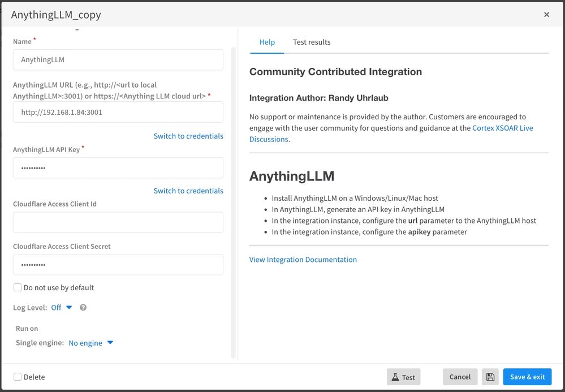This screenshot has width=565, height=392.
Task: Tick the Delete checkbox
Action: pos(18,377)
